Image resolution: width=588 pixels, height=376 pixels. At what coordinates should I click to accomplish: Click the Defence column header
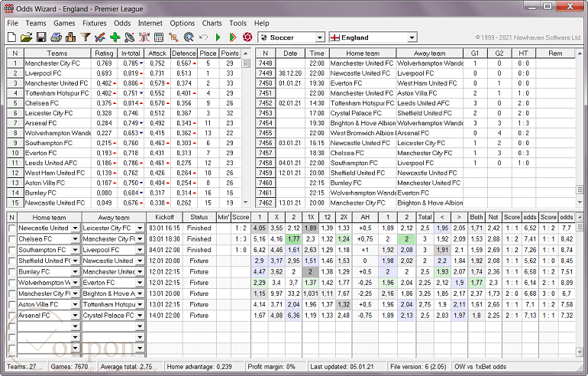pyautogui.click(x=184, y=53)
